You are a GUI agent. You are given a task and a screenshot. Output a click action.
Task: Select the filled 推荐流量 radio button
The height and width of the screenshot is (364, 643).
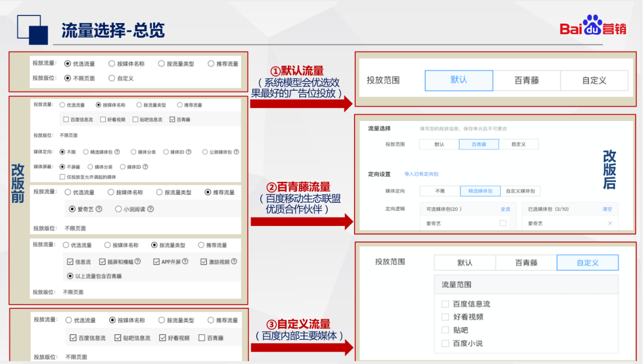(x=208, y=192)
